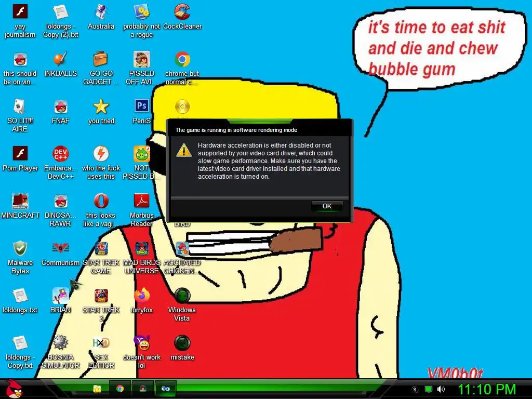Launch BOSNIA SIMULATOR mine icon

(x=61, y=343)
